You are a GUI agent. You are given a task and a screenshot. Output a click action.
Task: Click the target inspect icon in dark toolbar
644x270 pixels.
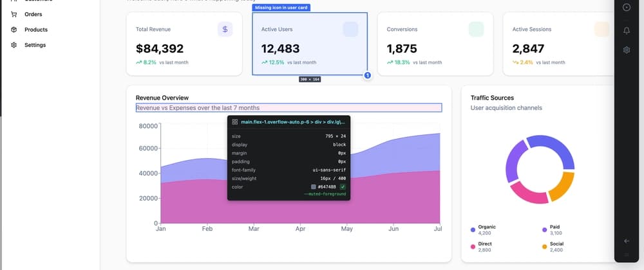pyautogui.click(x=627, y=7)
